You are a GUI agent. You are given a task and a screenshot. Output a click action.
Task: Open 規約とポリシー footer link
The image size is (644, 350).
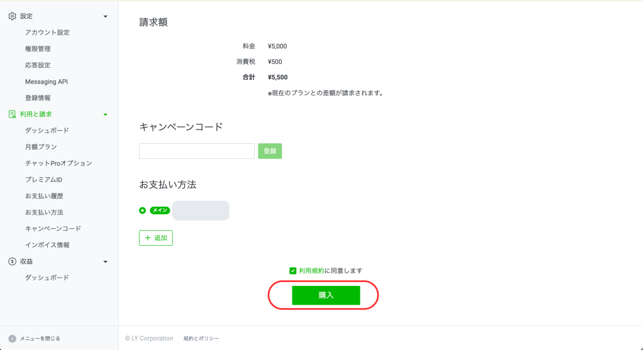click(x=201, y=339)
